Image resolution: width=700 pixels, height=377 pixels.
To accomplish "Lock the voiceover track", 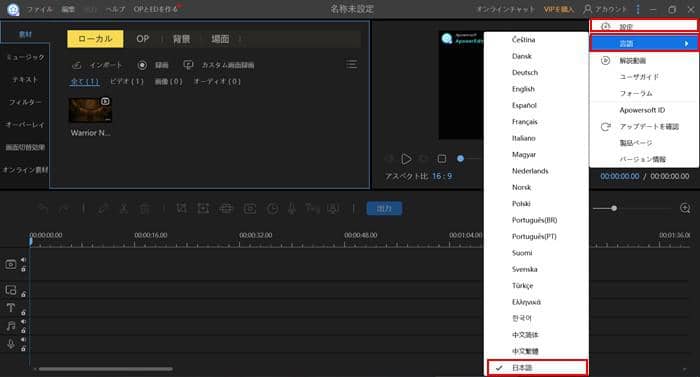I will click(x=23, y=349).
